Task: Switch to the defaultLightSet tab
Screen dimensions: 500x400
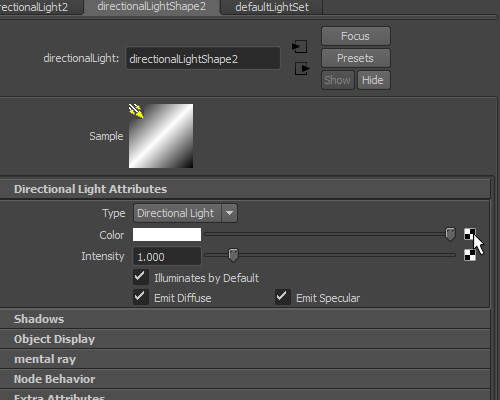Action: click(x=272, y=7)
